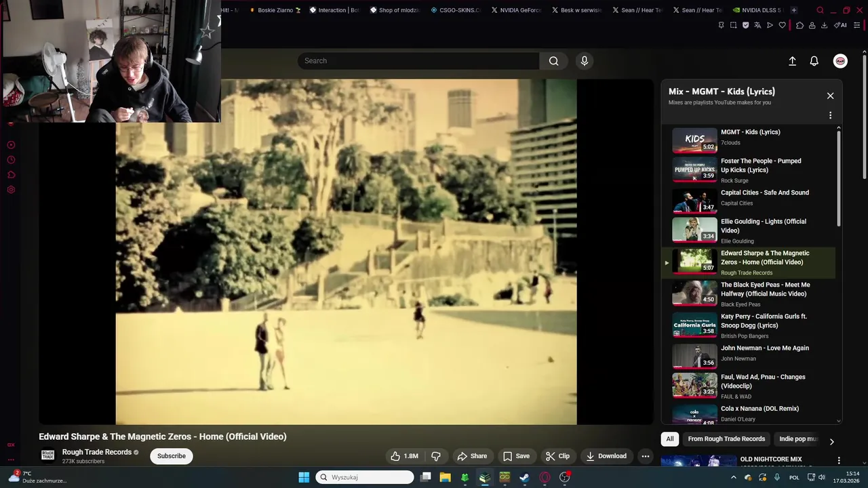Screen dimensions: 868x488
Task: Open the browser easy setup sliders icon
Action: (x=857, y=25)
